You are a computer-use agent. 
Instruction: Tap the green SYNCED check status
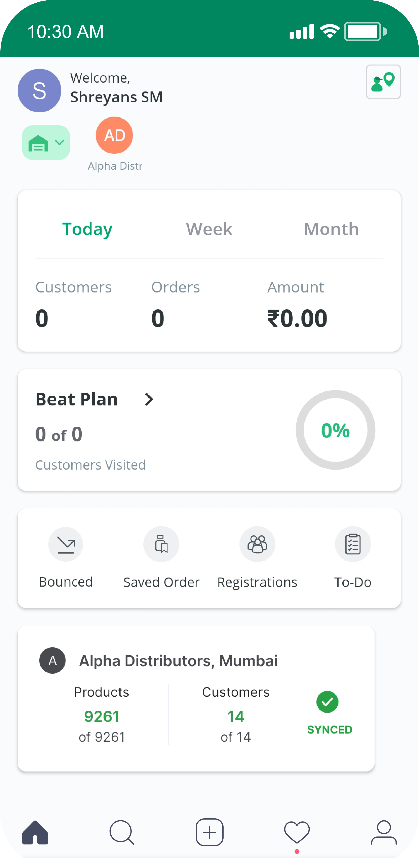[329, 712]
